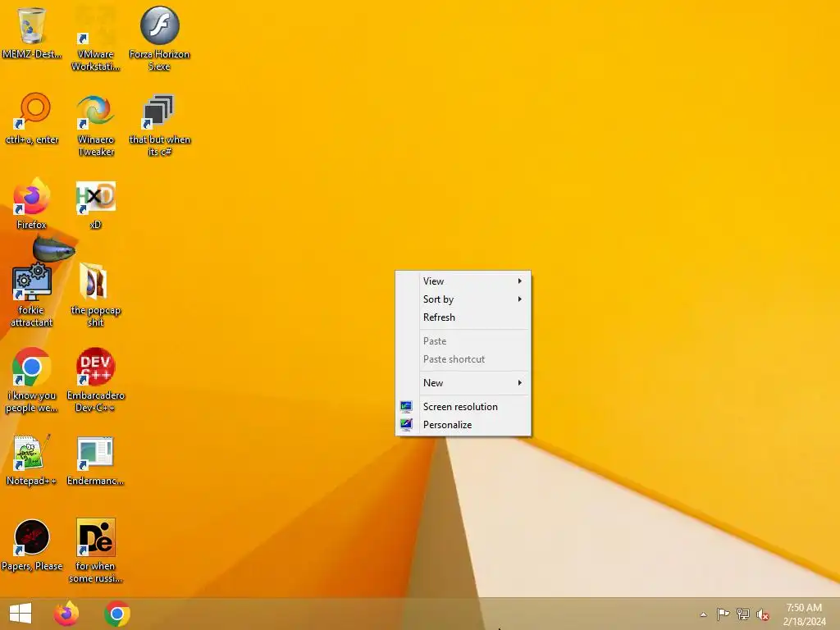The width and height of the screenshot is (840, 630).
Task: Open Action Center flag icon
Action: (x=723, y=614)
